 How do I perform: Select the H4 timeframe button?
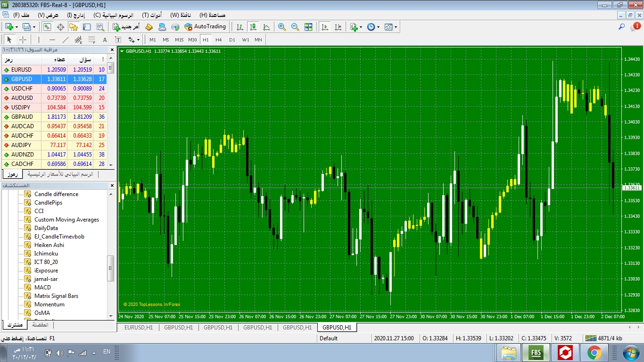point(219,40)
